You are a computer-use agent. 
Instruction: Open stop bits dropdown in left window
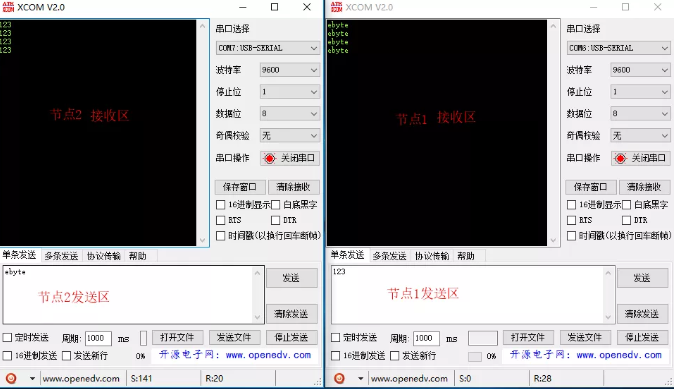click(290, 92)
